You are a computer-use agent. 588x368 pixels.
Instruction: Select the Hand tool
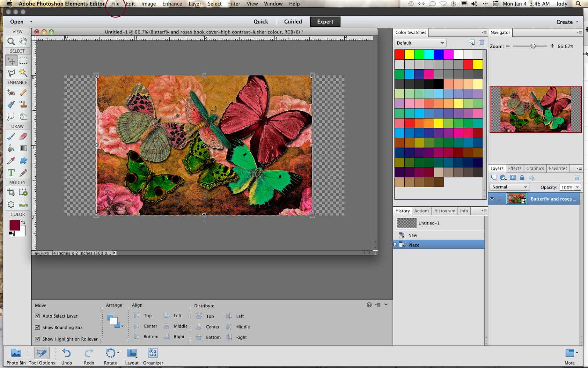pyautogui.click(x=23, y=41)
